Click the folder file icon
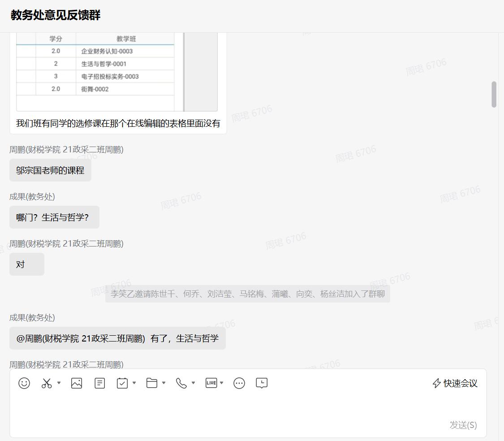Screen dimensions: 504x441 [x=152, y=383]
